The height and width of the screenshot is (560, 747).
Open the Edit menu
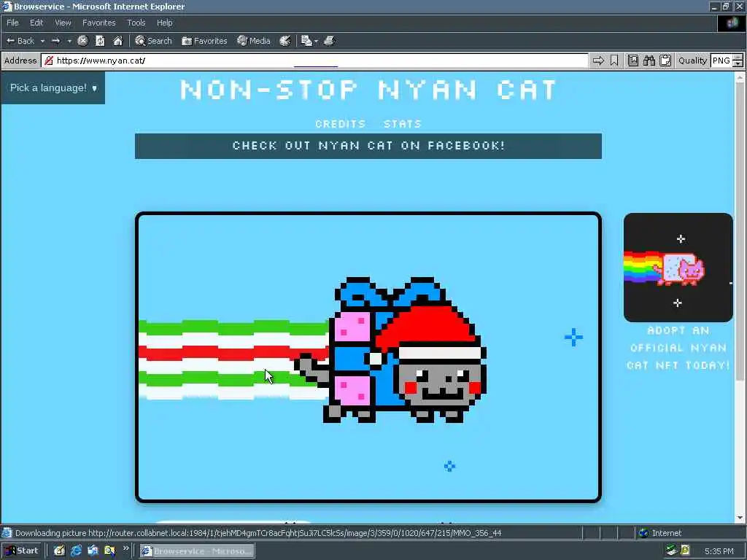tap(36, 23)
